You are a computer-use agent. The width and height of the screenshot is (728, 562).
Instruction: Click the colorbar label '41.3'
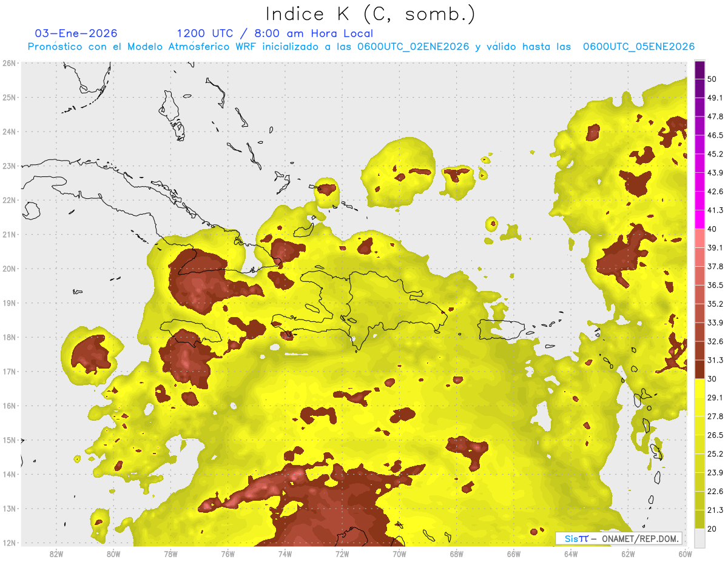coord(715,210)
